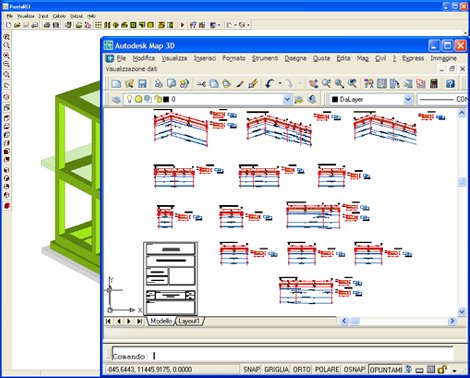
Task: Activate Zoom Realtime magnifier tool
Action: tap(326, 83)
